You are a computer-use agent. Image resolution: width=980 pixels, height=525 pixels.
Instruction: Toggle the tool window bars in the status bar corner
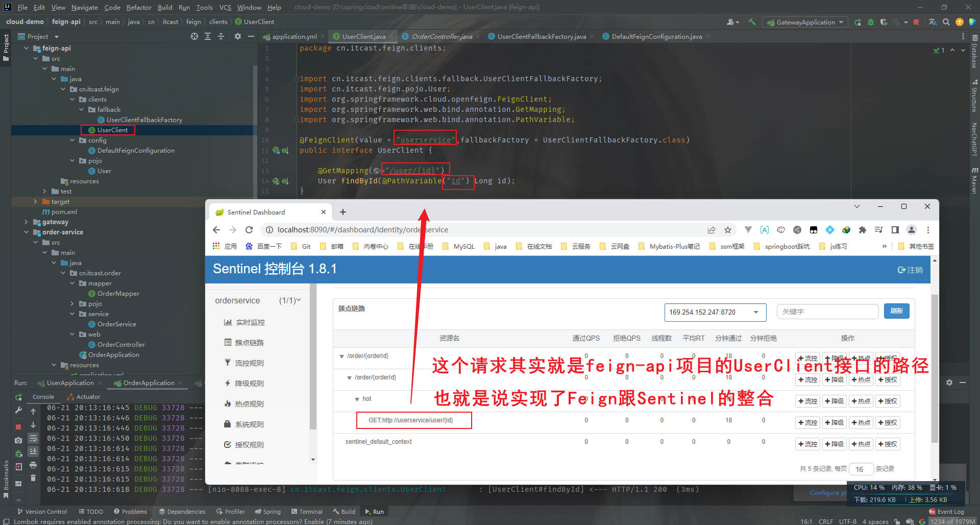click(x=6, y=521)
